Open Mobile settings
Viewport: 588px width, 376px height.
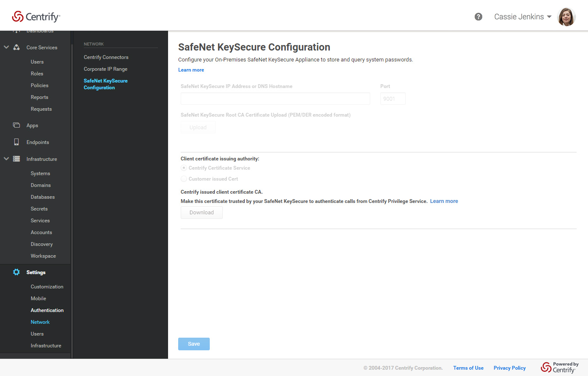tap(38, 299)
